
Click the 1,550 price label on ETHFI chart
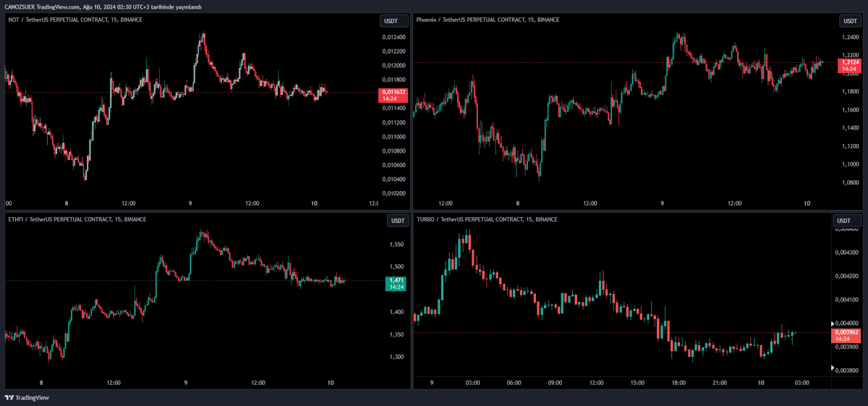click(396, 245)
